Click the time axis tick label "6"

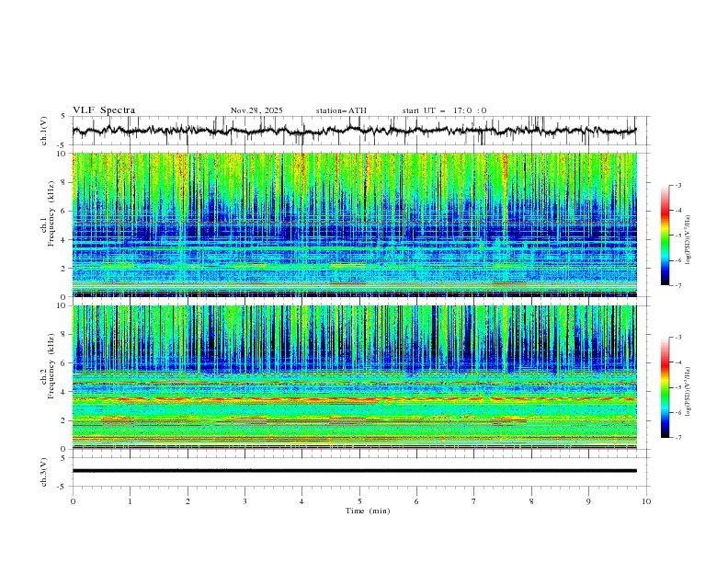pos(416,501)
